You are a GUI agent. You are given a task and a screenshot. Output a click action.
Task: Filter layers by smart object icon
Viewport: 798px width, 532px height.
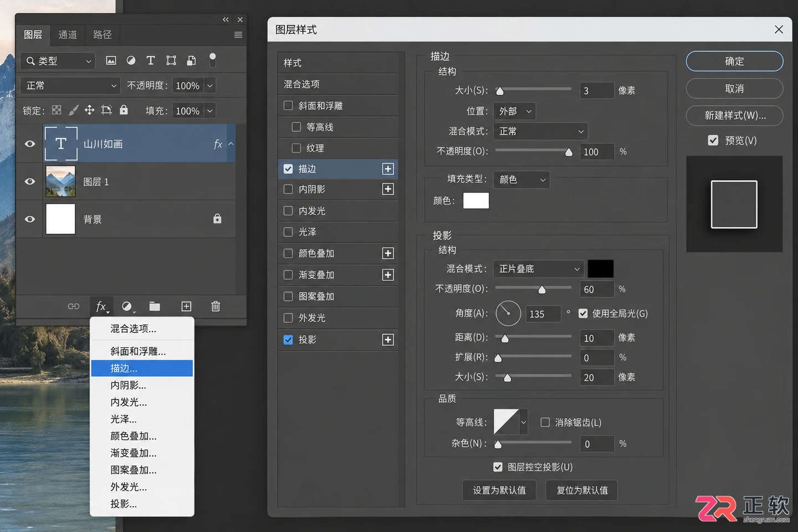click(x=191, y=60)
